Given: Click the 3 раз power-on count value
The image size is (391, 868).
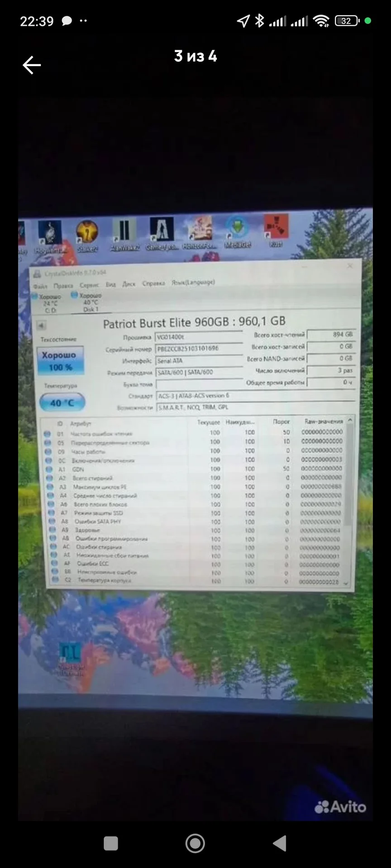Looking at the screenshot, I should [x=331, y=370].
